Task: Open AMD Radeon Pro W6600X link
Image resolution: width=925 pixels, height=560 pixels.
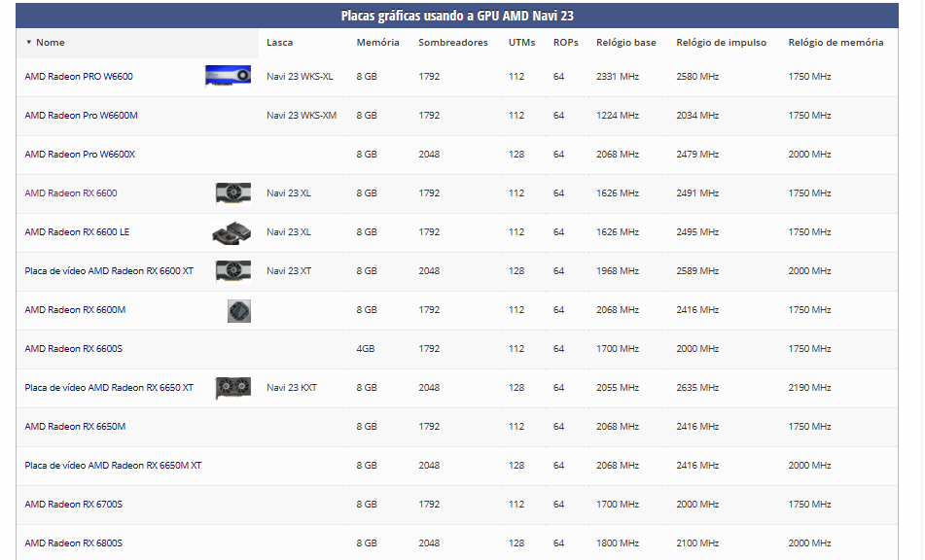Action: tap(80, 154)
